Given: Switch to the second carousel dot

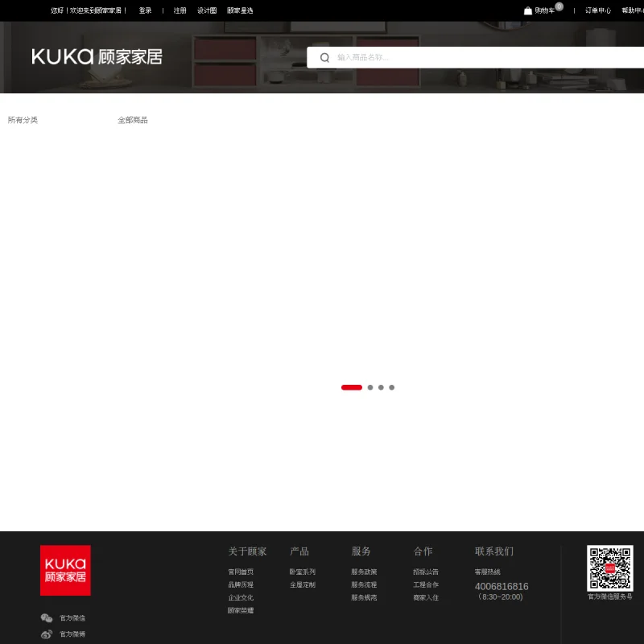Looking at the screenshot, I should (370, 387).
